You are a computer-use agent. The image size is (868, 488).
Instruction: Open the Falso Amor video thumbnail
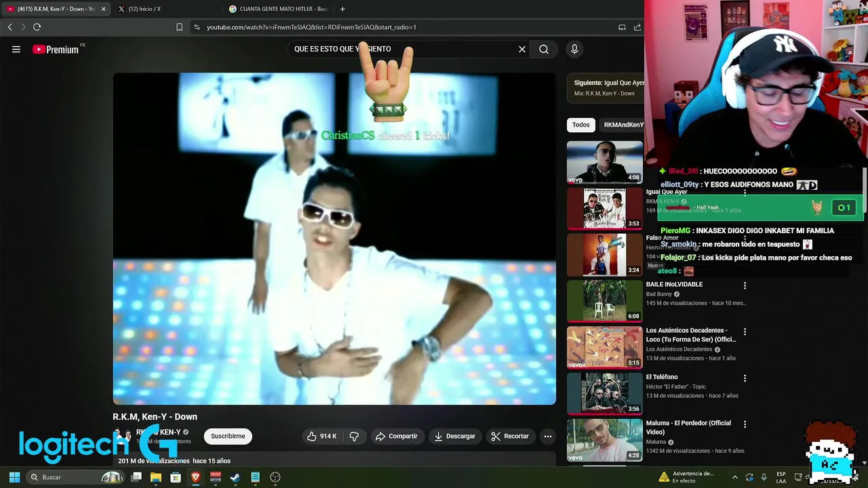tap(605, 254)
